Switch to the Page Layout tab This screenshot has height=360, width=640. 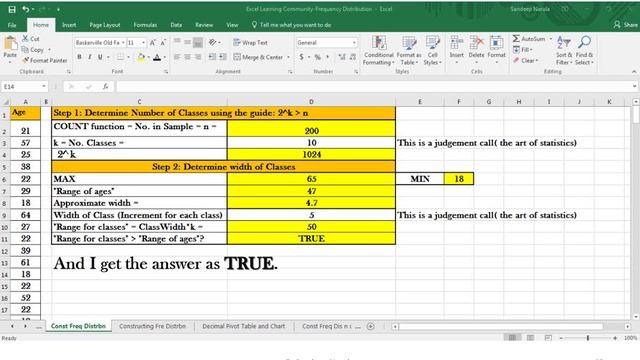(104, 25)
